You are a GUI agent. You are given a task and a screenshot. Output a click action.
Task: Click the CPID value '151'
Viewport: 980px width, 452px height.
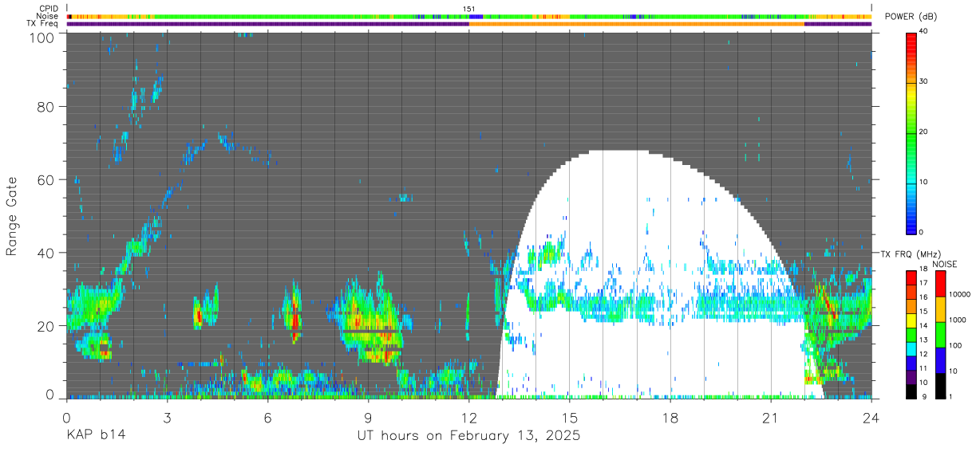click(469, 9)
